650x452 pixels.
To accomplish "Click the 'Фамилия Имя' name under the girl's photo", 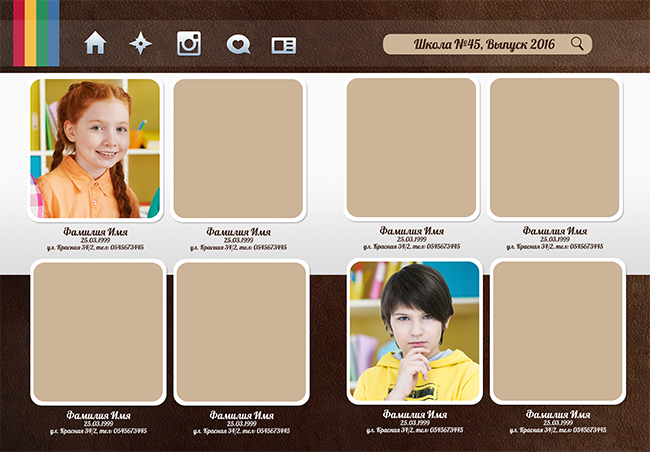I will (95, 231).
